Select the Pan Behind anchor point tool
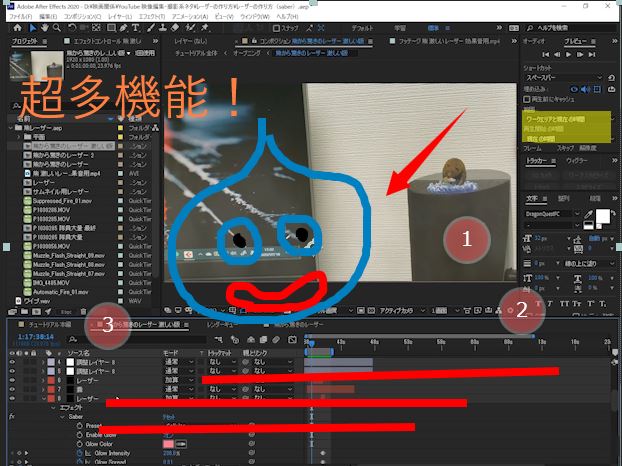 [96, 28]
